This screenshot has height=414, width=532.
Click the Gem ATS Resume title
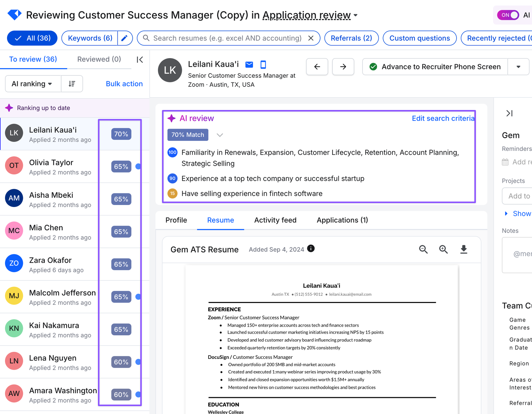(204, 250)
